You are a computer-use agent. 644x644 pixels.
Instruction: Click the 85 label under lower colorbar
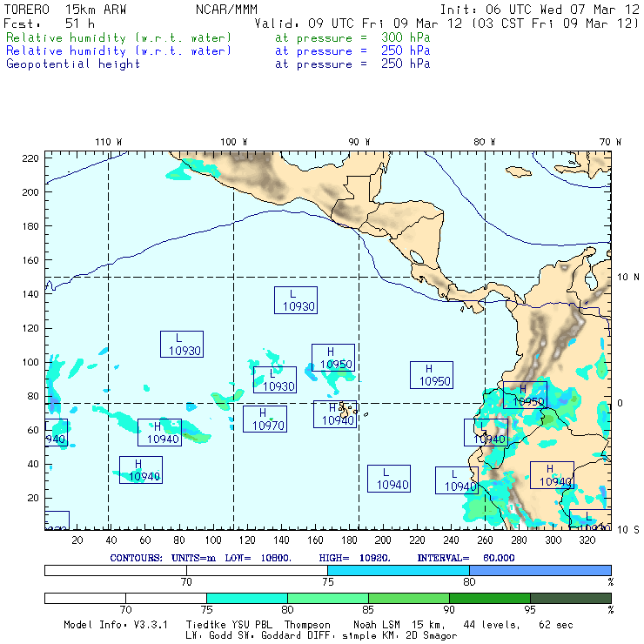coord(368,610)
